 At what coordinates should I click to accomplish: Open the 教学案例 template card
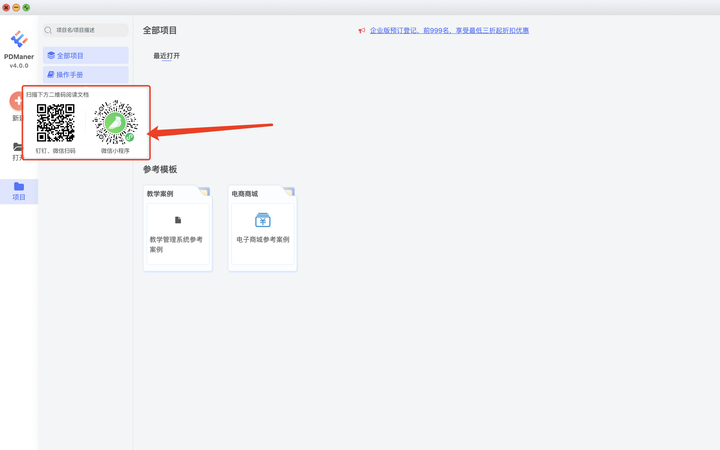[x=178, y=228]
